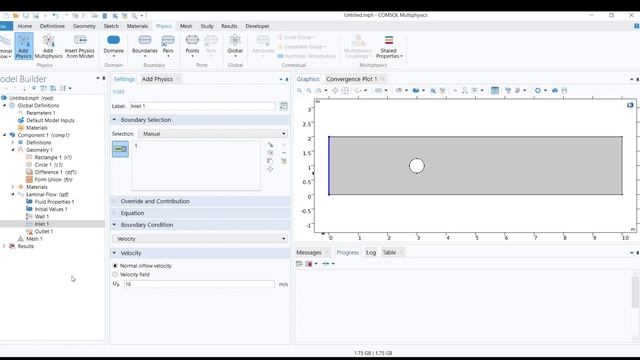This screenshot has height=360, width=640.
Task: Click the undo icon in quick access toolbar
Action: coord(56,16)
